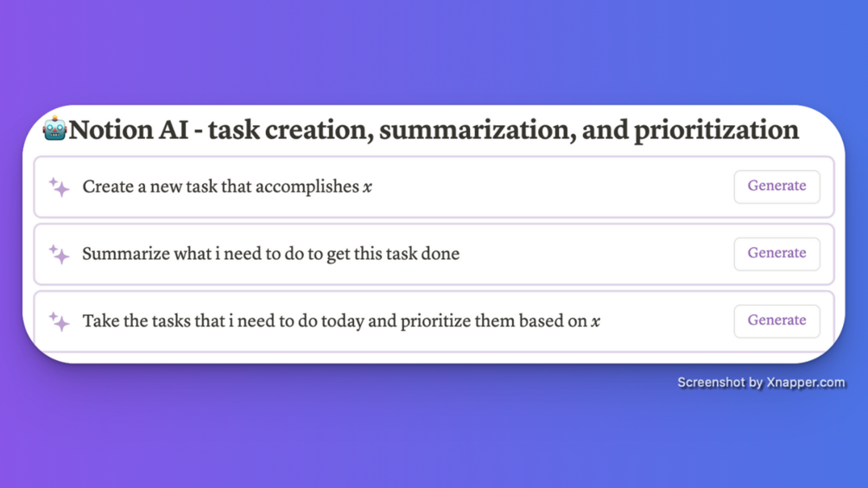Click the 'Notion AI' words in the heading
Viewport: 868px width, 488px height.
[128, 130]
